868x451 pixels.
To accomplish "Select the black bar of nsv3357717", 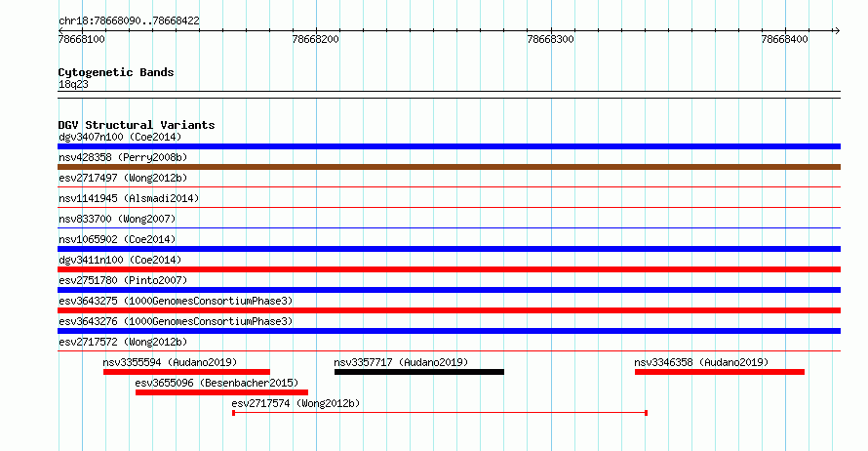I will tap(419, 372).
